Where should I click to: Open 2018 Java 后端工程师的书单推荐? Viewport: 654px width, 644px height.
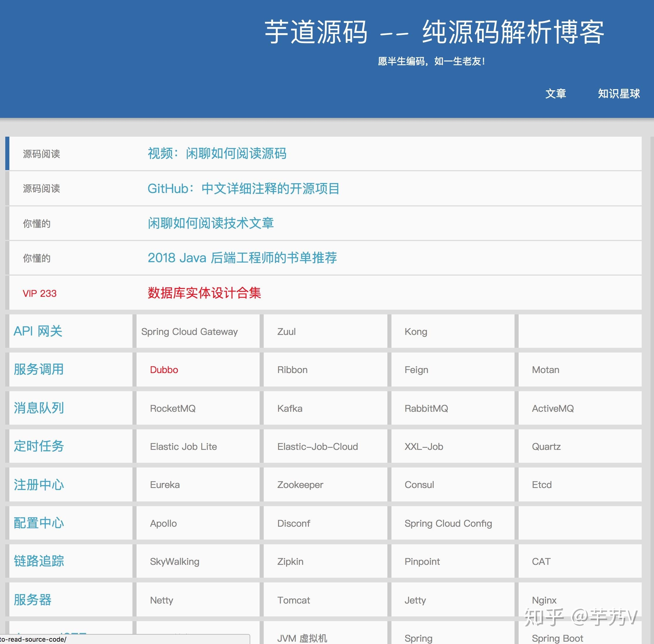[x=242, y=258]
